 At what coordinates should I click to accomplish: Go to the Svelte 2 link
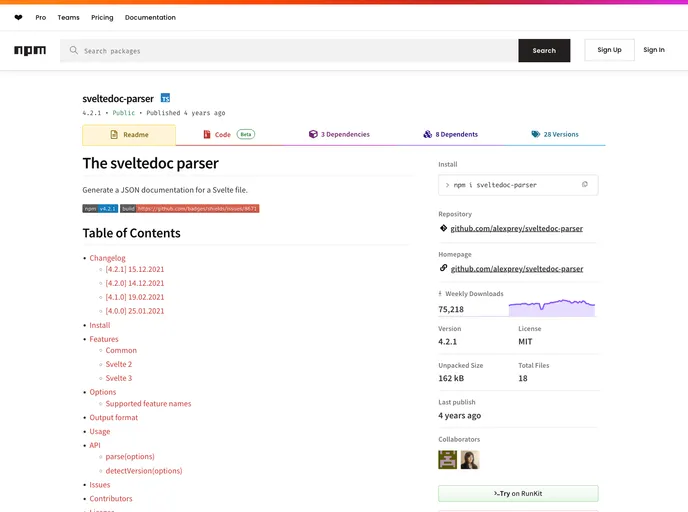118,364
